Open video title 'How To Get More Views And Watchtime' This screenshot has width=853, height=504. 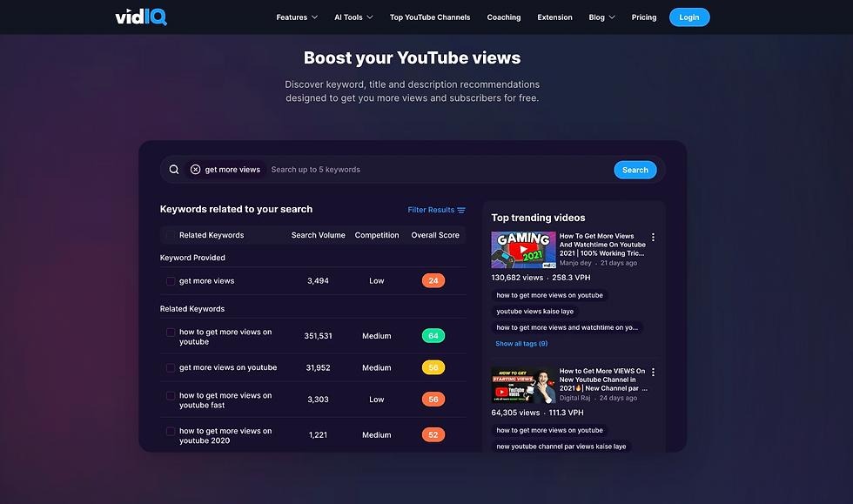602,245
